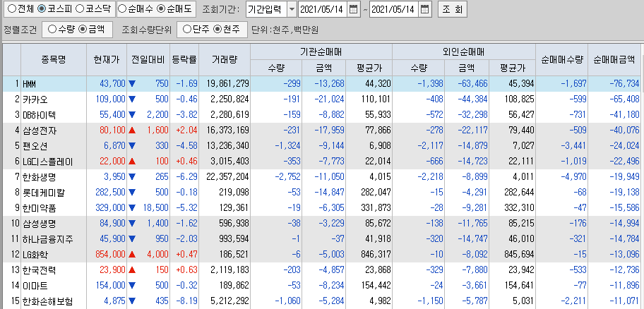Click HMM current price 43,700
The height and width of the screenshot is (309, 644).
tap(112, 84)
